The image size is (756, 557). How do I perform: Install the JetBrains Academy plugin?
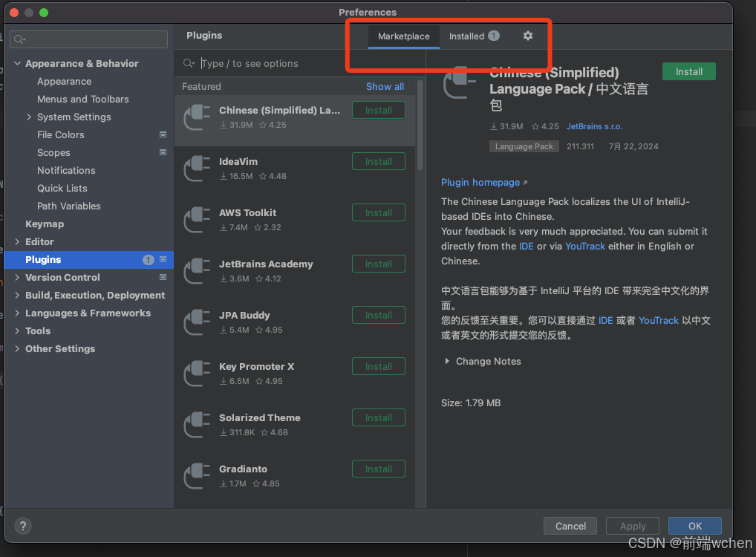379,264
